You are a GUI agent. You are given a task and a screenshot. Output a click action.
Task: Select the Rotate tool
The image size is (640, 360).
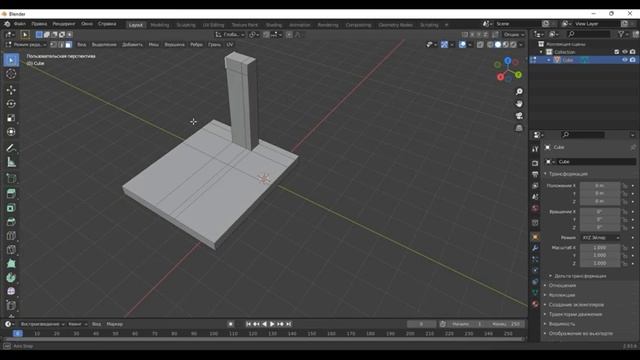(11, 104)
